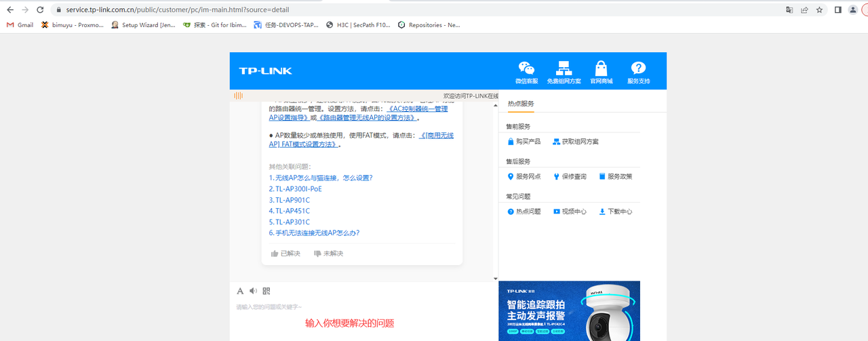868x341 pixels.
Task: Click 购买产品 under pre-sales service
Action: click(524, 142)
